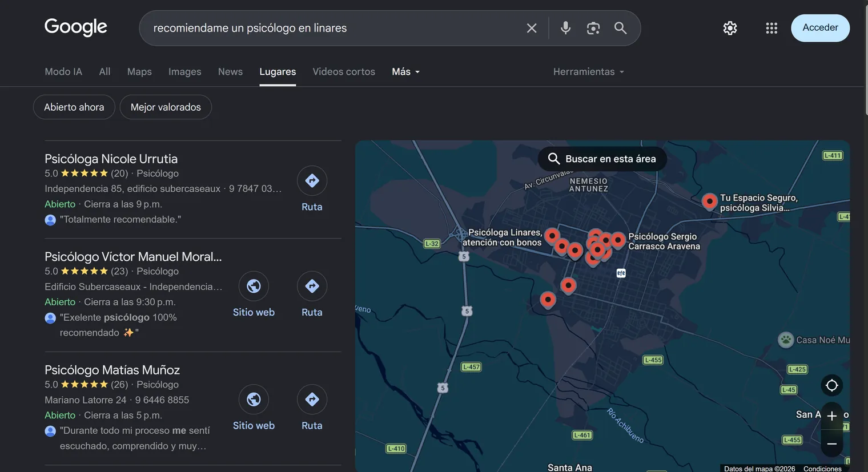The image size is (868, 472).
Task: Click the Santa Ana map label
Action: 570,467
